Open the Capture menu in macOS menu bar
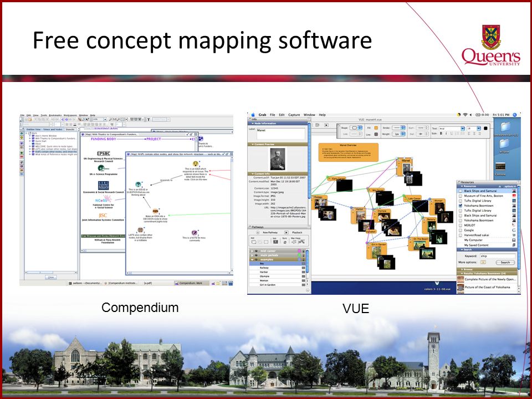Viewport: 532px width, 399px height. (x=294, y=115)
